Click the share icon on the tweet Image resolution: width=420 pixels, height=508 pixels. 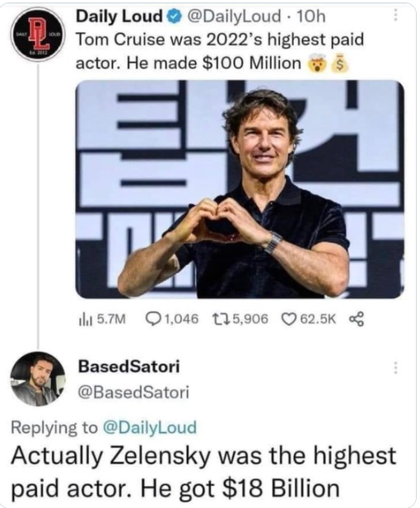pos(357,319)
